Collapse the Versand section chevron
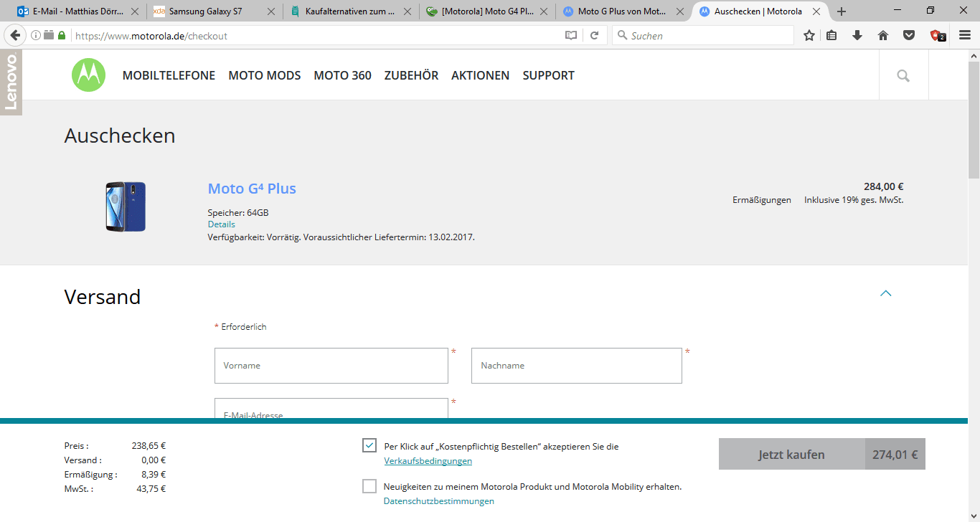The image size is (980, 522). [886, 293]
